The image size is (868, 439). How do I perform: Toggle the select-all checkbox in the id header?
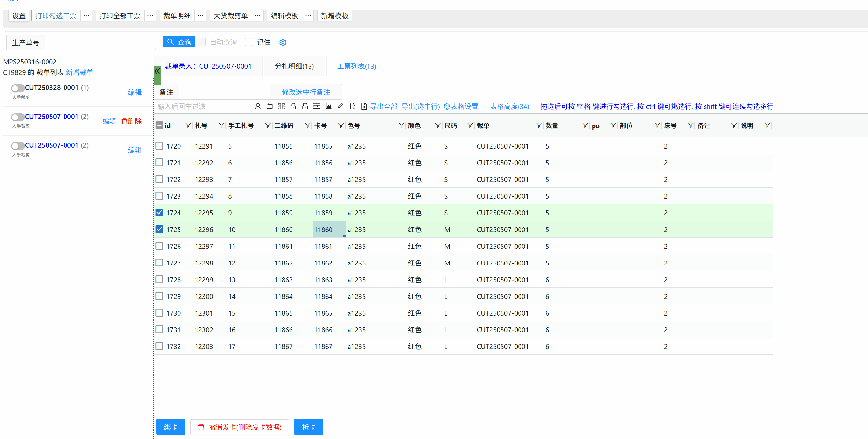[160, 126]
